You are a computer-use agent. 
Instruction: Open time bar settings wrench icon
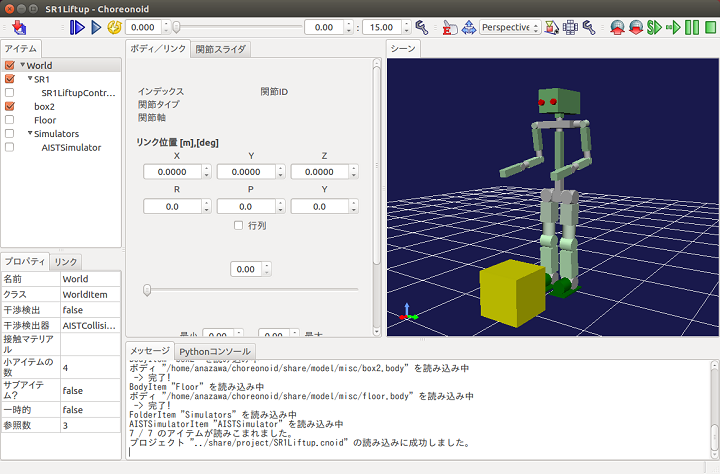pos(422,27)
